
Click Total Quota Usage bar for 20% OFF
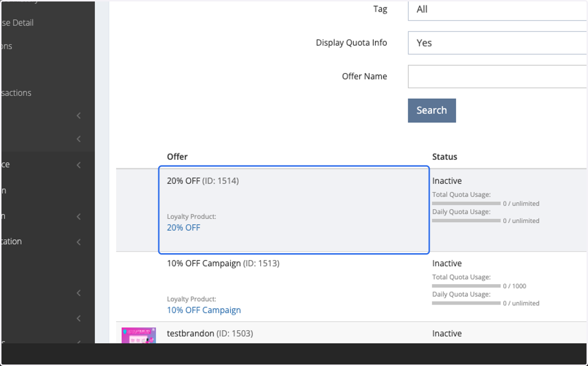pyautogui.click(x=466, y=203)
